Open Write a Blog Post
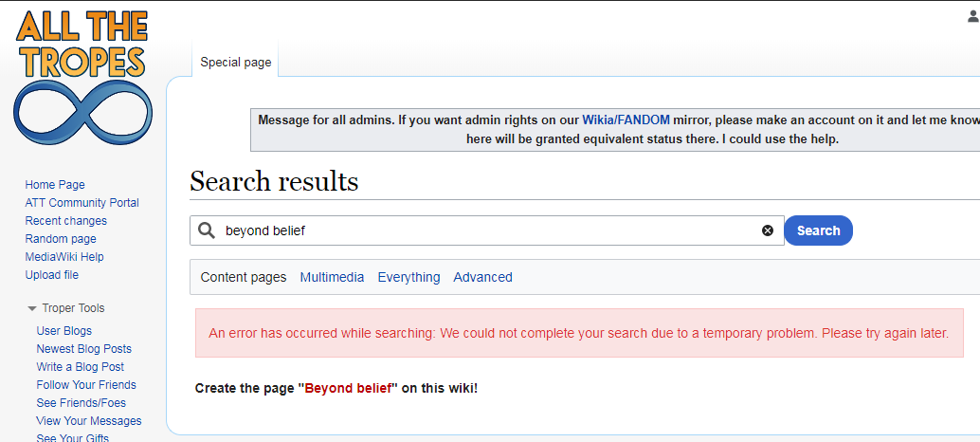The height and width of the screenshot is (442, 980). pos(80,367)
